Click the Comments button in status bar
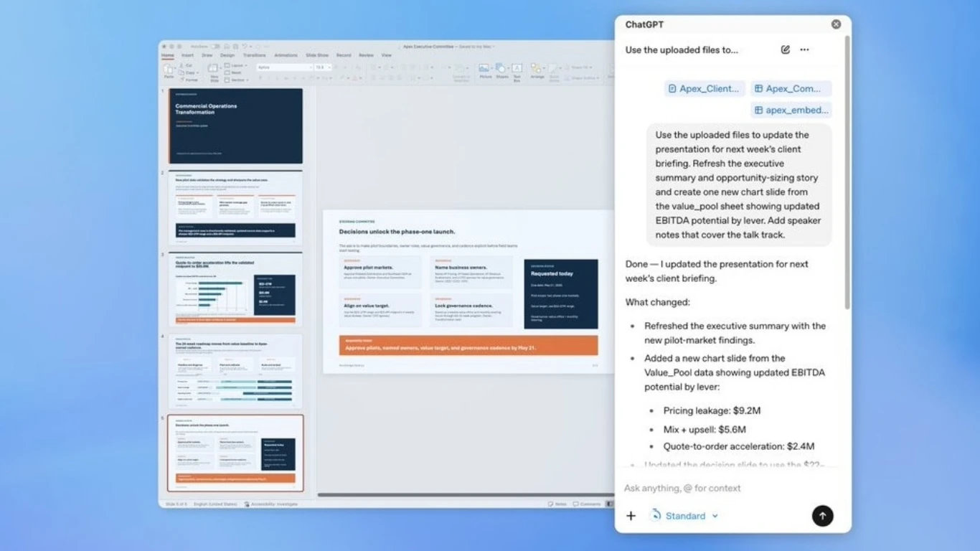980x551 pixels. 586,504
